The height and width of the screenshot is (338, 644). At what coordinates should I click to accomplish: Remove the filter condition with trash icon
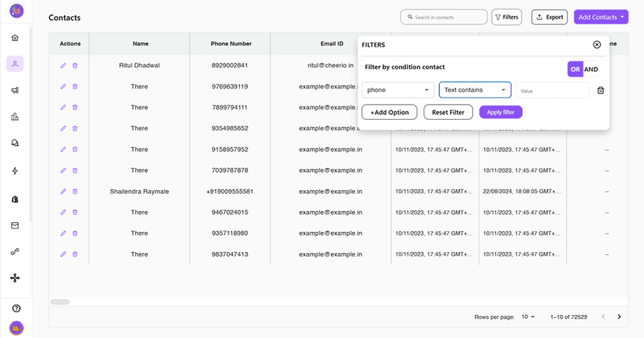(x=600, y=90)
